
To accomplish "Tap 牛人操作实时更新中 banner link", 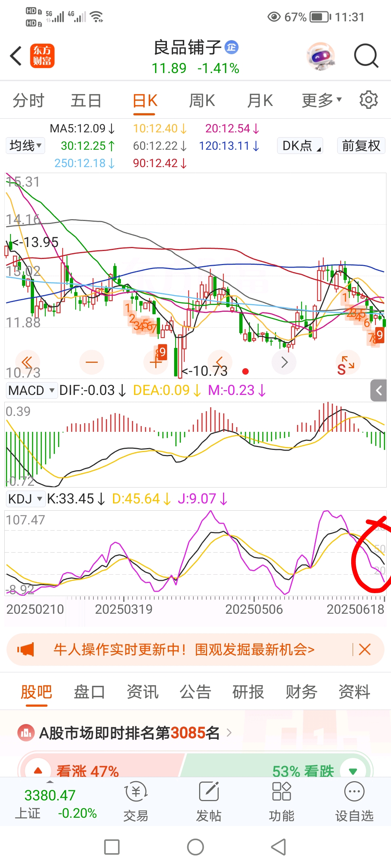I will coord(184,650).
